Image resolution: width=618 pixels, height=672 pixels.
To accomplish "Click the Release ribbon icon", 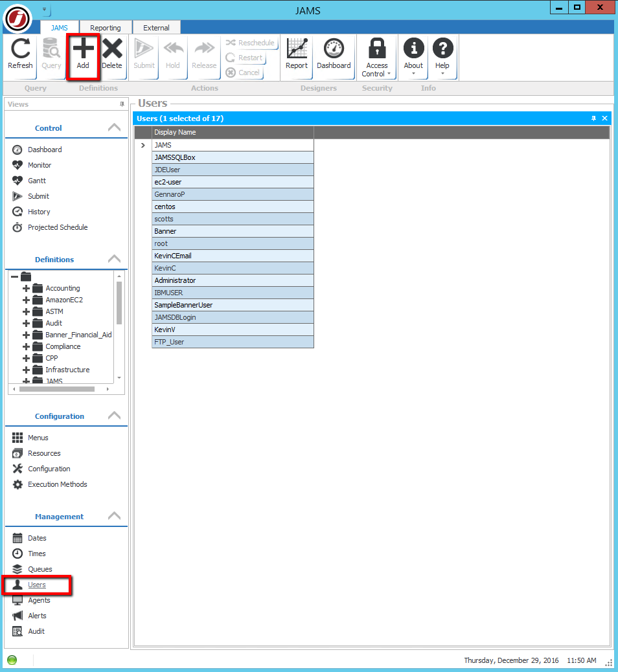I will (x=203, y=54).
